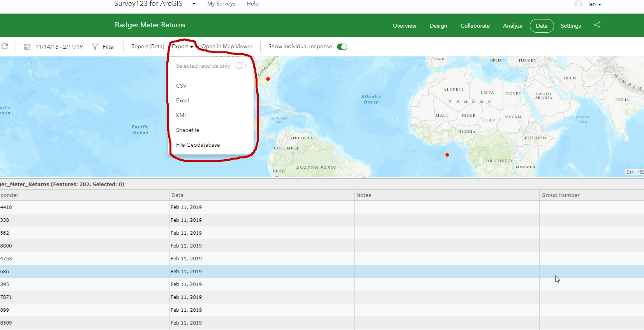Open the Settings tab
The height and width of the screenshot is (330, 644).
pyautogui.click(x=571, y=26)
